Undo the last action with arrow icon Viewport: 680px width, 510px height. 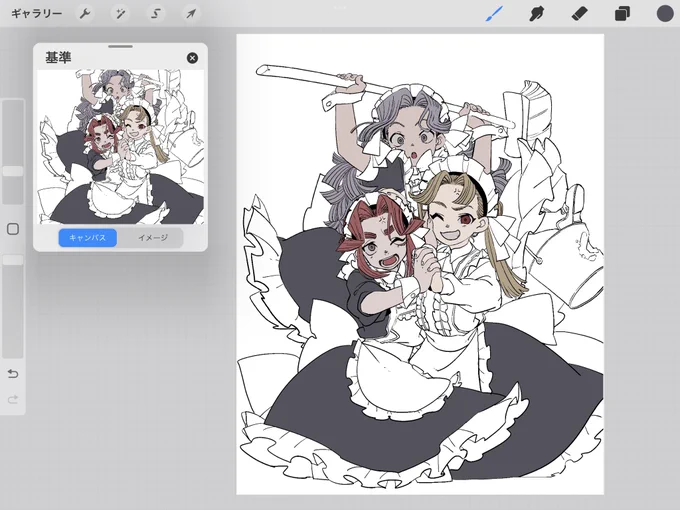tap(13, 373)
